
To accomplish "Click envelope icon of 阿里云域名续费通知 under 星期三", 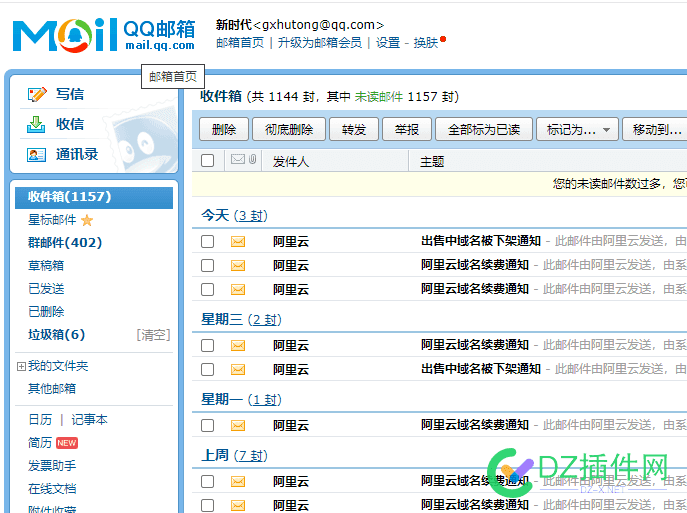I will (x=238, y=346).
